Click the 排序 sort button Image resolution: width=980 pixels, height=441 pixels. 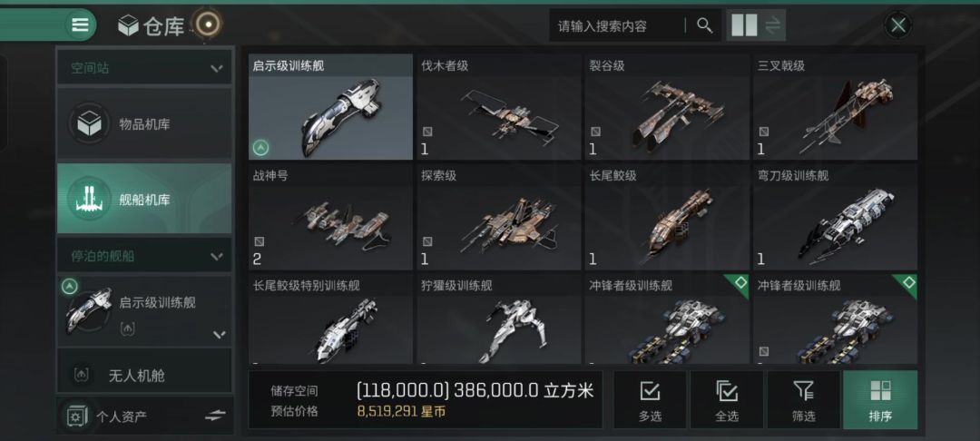coord(880,400)
